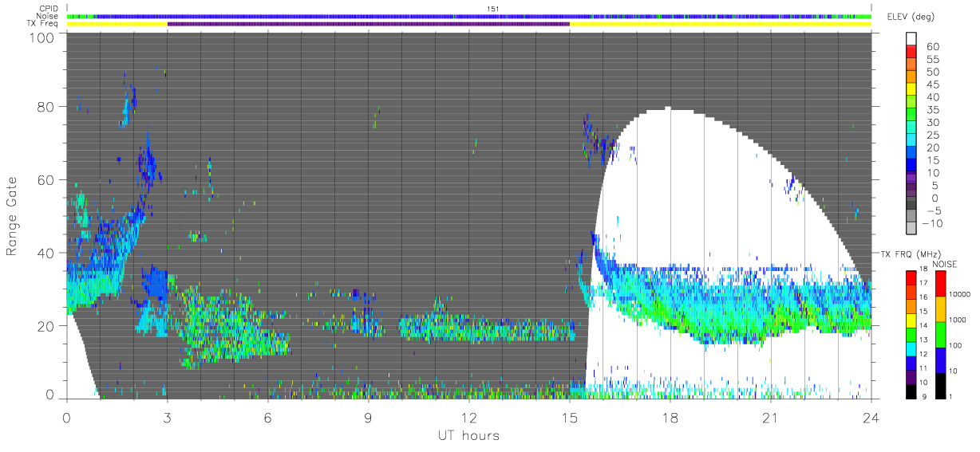Click the Noise strip above the plot
The height and width of the screenshot is (452, 980).
[469, 16]
